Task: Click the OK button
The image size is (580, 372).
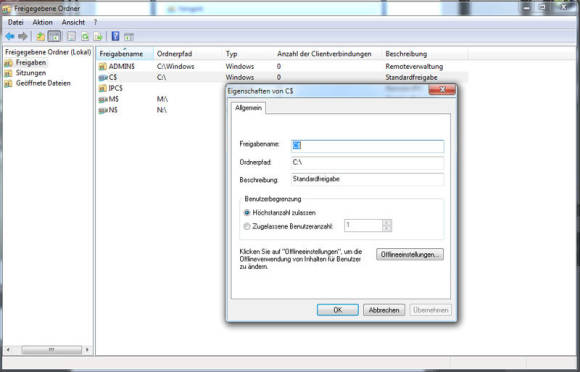Action: (x=338, y=310)
